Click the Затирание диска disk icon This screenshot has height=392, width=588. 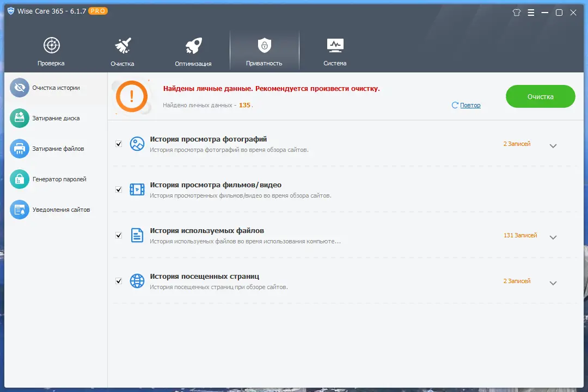20,118
